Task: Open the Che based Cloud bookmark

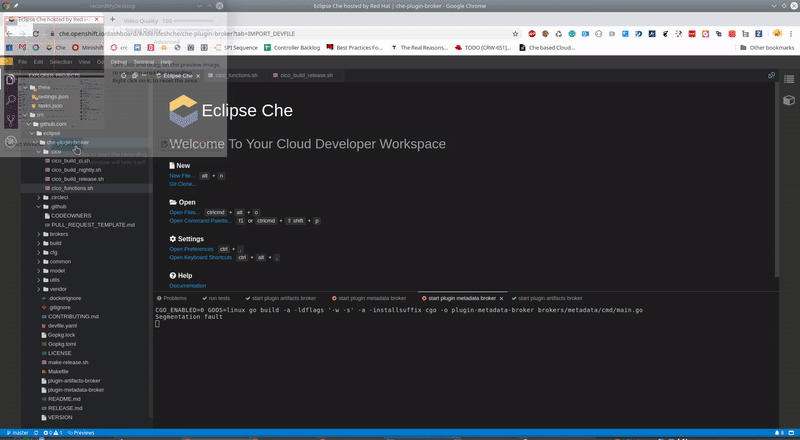Action: click(x=547, y=47)
